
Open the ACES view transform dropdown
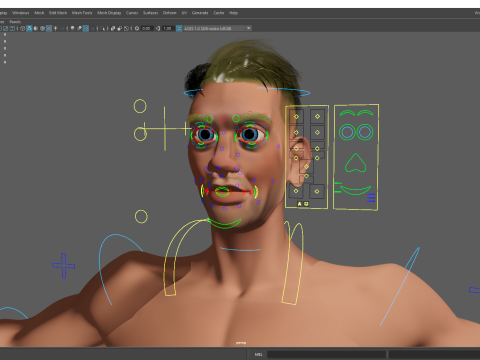(217, 28)
